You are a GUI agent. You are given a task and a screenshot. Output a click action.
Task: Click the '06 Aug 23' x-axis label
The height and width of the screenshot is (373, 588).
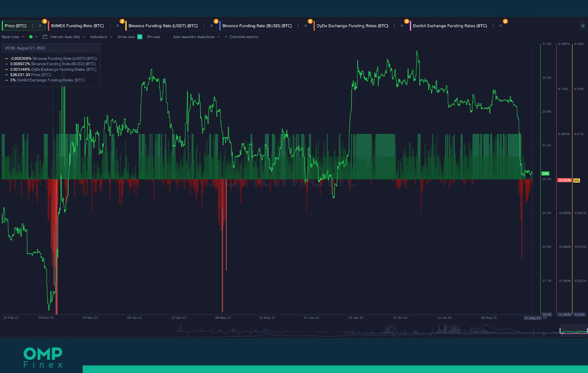[x=489, y=318]
